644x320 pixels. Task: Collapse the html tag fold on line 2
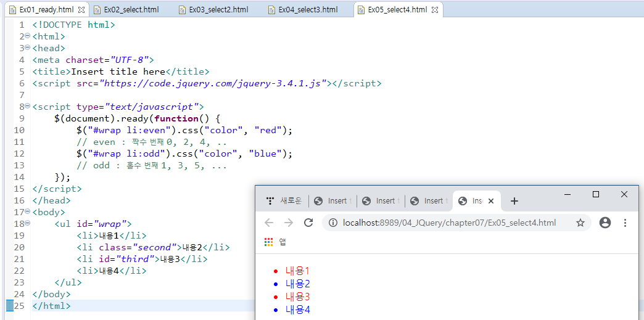click(28, 36)
